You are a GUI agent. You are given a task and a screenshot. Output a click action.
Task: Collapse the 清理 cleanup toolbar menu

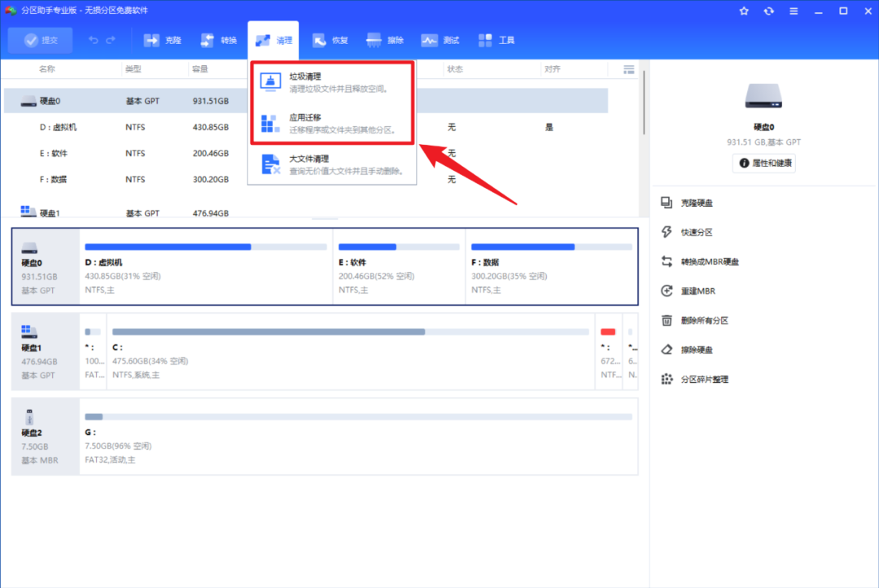pyautogui.click(x=273, y=41)
